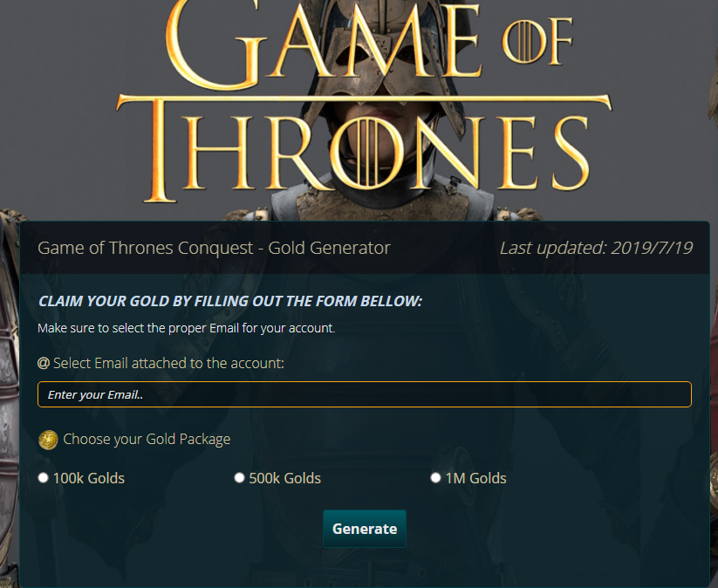Click the '500k Golds' label text

(x=284, y=478)
